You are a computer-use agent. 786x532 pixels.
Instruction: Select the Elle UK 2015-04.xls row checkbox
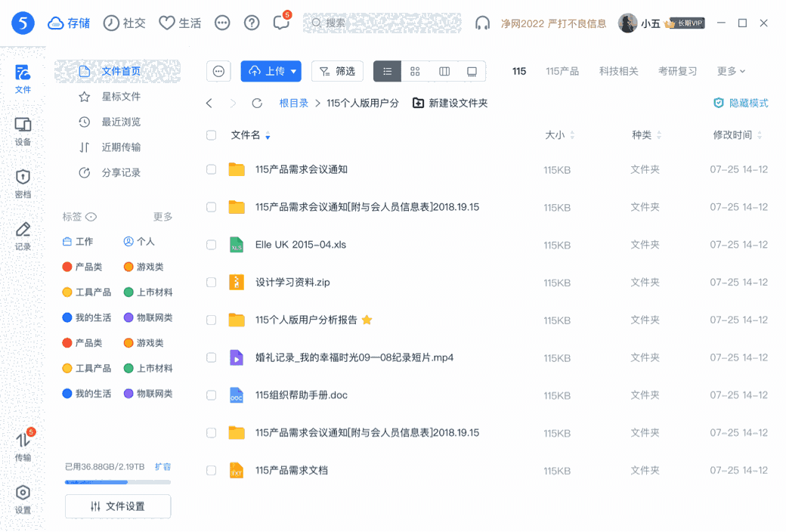(211, 245)
